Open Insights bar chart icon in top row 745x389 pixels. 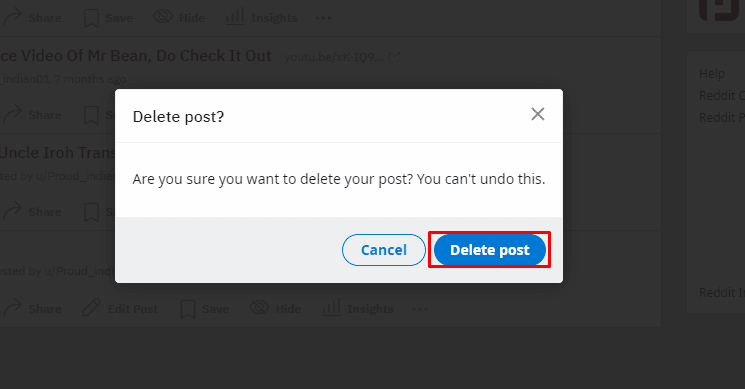(235, 17)
